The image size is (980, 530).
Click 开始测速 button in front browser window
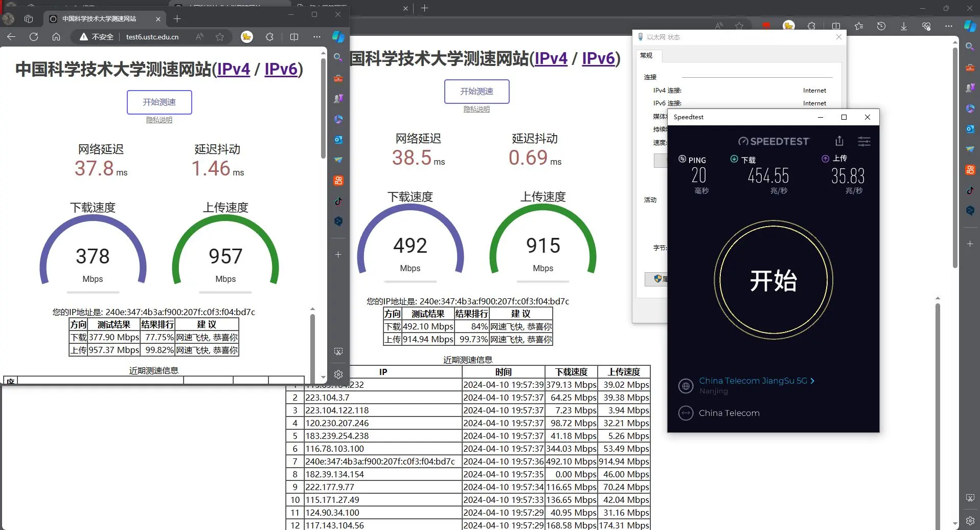(x=159, y=102)
